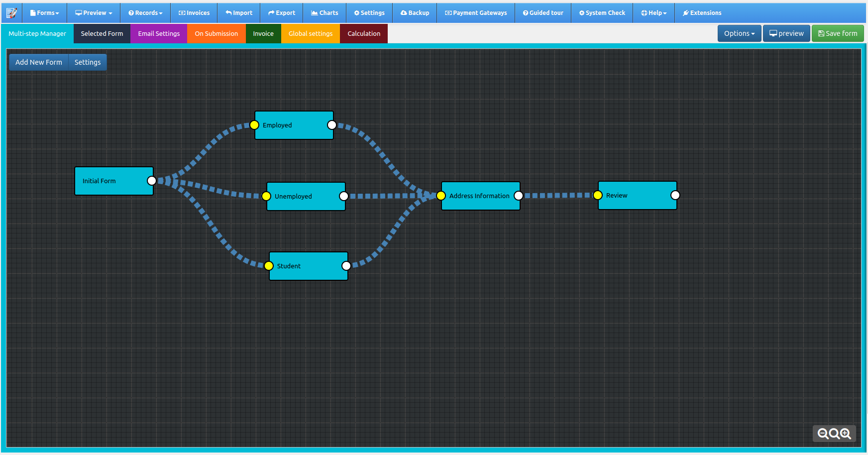Open the Records dropdown
Screen dimensions: 868x455
pos(145,13)
